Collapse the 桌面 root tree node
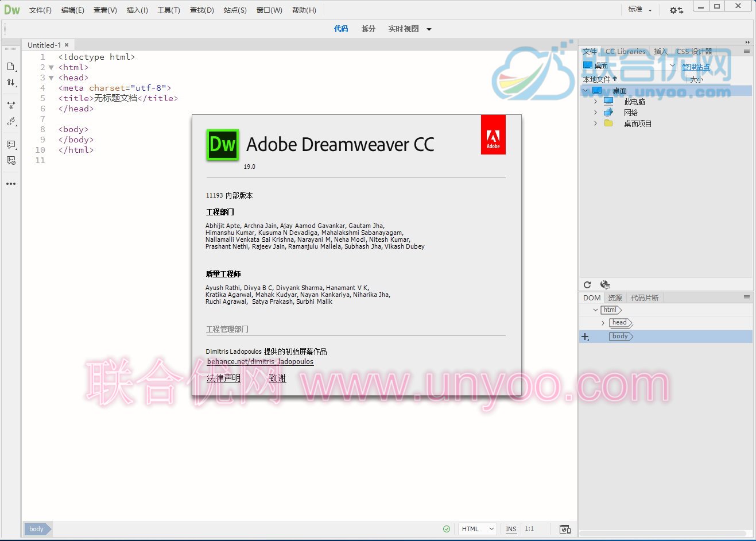The height and width of the screenshot is (541, 756). [586, 91]
